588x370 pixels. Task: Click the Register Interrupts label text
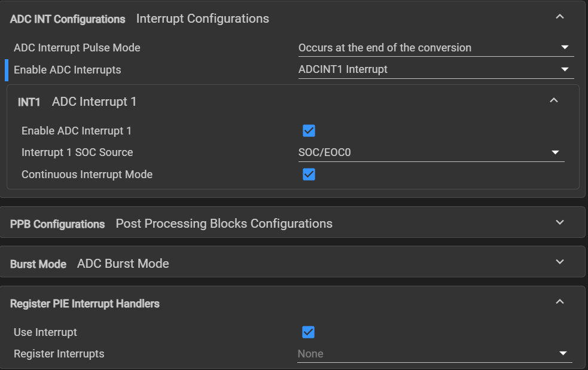point(59,354)
